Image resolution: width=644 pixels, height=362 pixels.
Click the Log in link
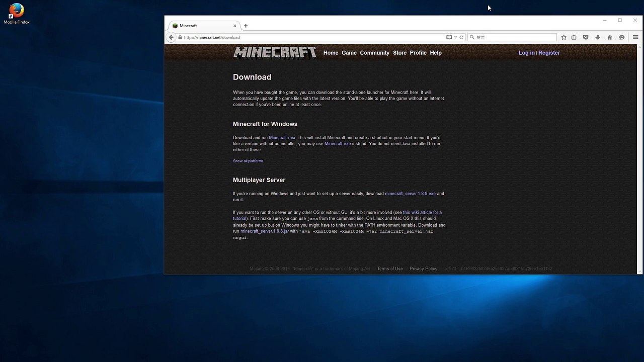point(526,53)
